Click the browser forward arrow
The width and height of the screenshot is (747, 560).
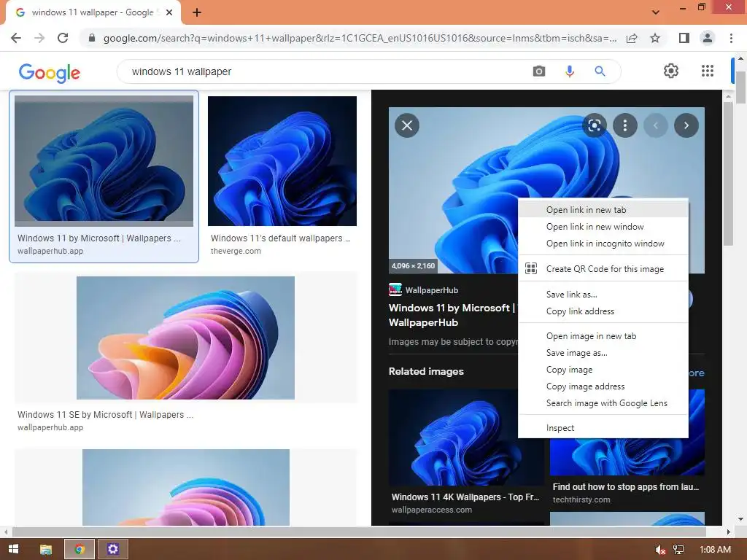point(39,38)
